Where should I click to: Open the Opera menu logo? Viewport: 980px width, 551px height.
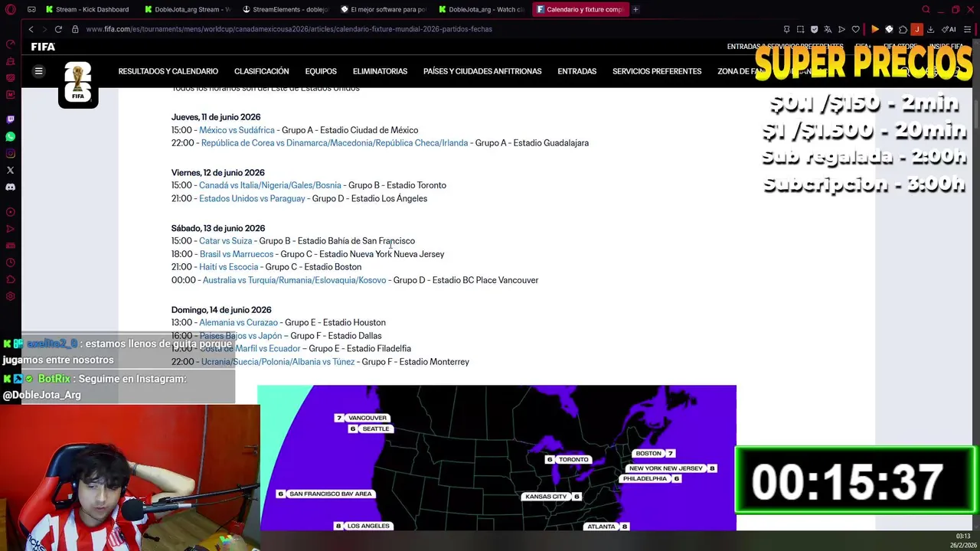click(x=11, y=9)
